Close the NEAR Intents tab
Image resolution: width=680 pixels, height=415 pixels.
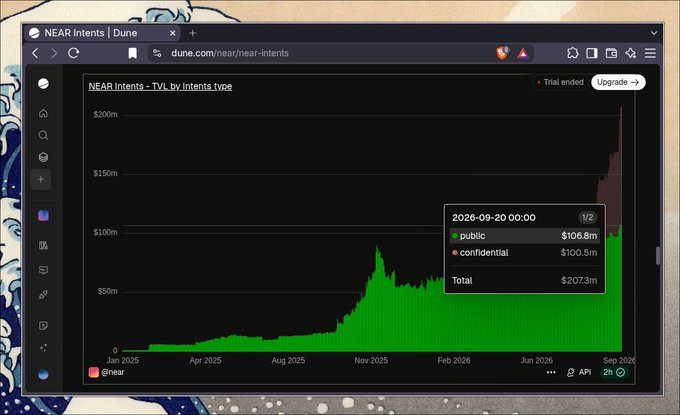[x=173, y=33]
